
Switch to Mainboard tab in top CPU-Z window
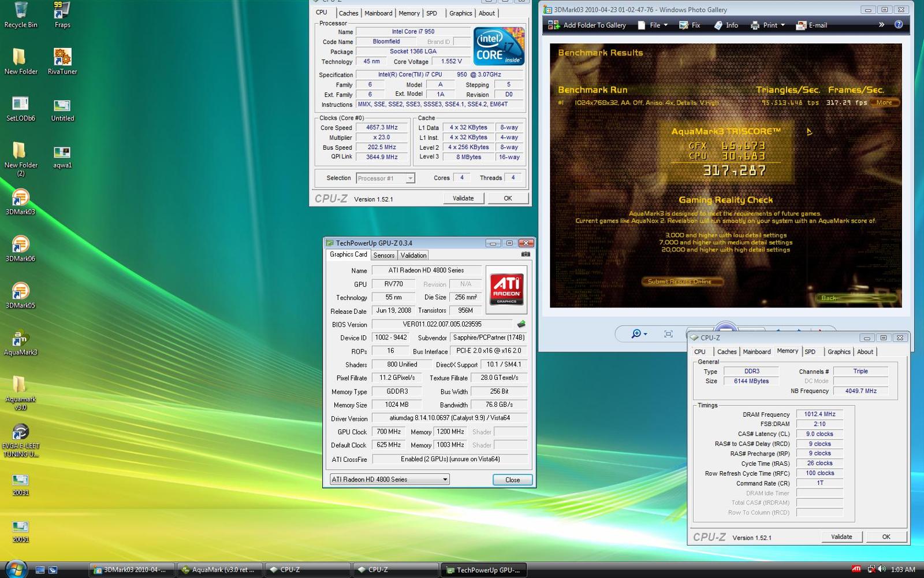(x=378, y=13)
